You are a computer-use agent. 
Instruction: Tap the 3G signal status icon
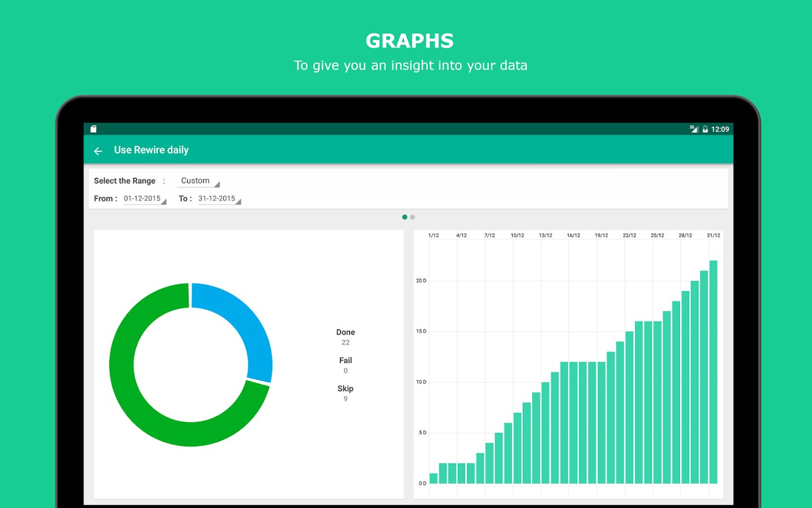pyautogui.click(x=694, y=129)
